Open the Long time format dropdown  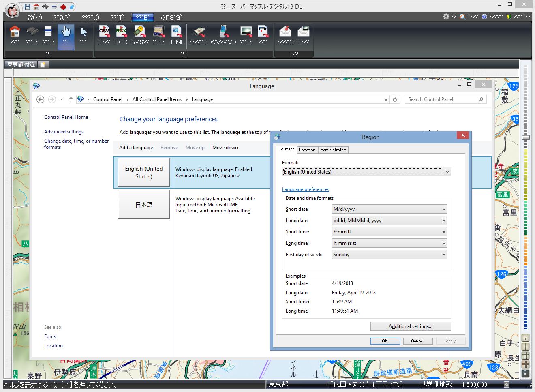[x=389, y=243]
